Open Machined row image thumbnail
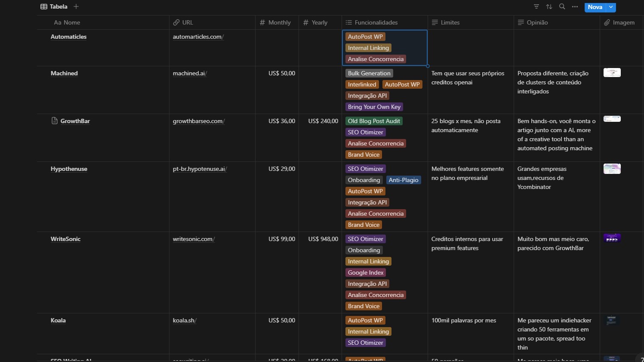Viewport: 644px width, 362px height. pos(612,73)
